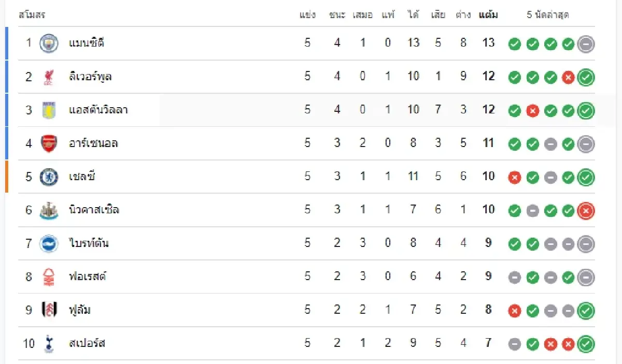Click the 5 นัดล่าสุด column header
The image size is (622, 364).
pyautogui.click(x=548, y=15)
